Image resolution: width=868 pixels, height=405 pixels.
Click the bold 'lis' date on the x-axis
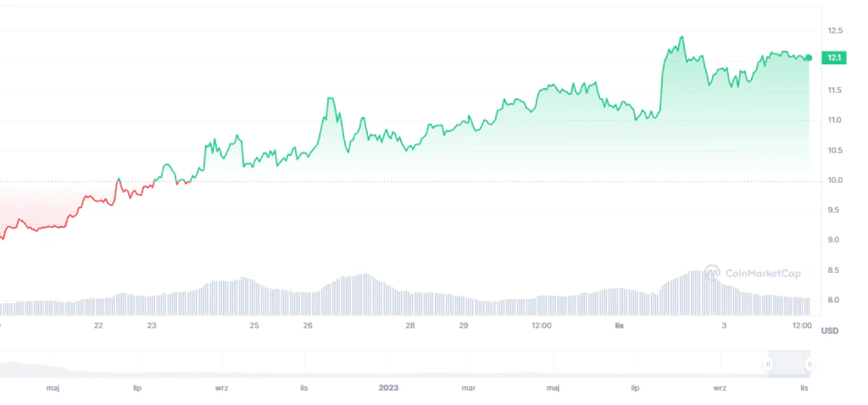tap(620, 325)
